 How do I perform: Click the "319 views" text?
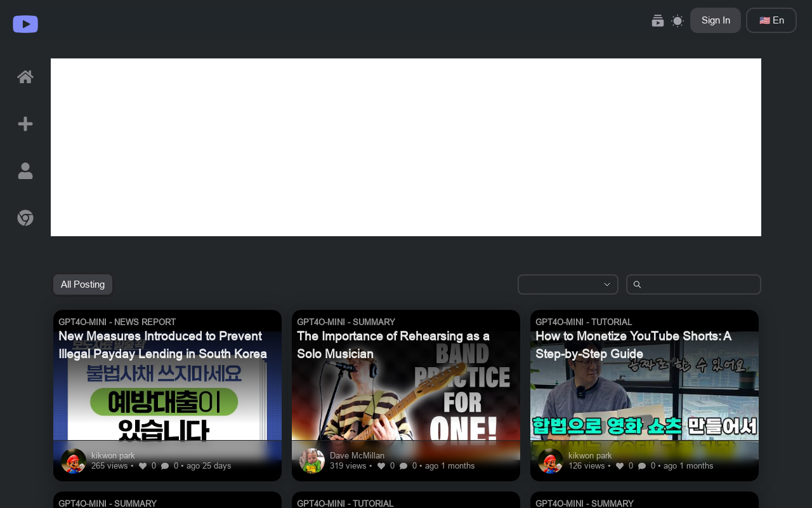pos(348,466)
